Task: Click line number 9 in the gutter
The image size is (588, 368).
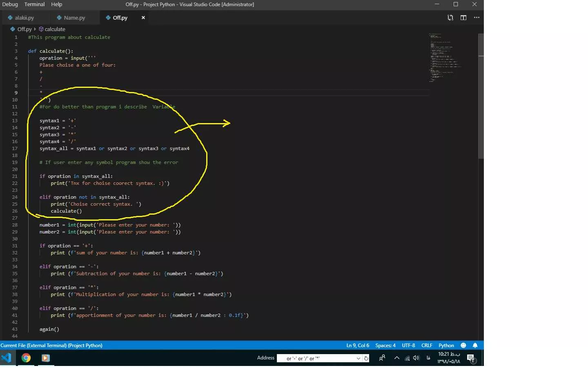Action: [16, 93]
